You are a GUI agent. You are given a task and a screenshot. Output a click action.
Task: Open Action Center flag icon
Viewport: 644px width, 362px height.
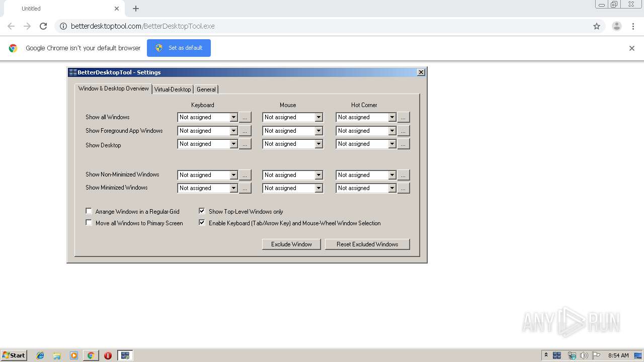pyautogui.click(x=596, y=355)
